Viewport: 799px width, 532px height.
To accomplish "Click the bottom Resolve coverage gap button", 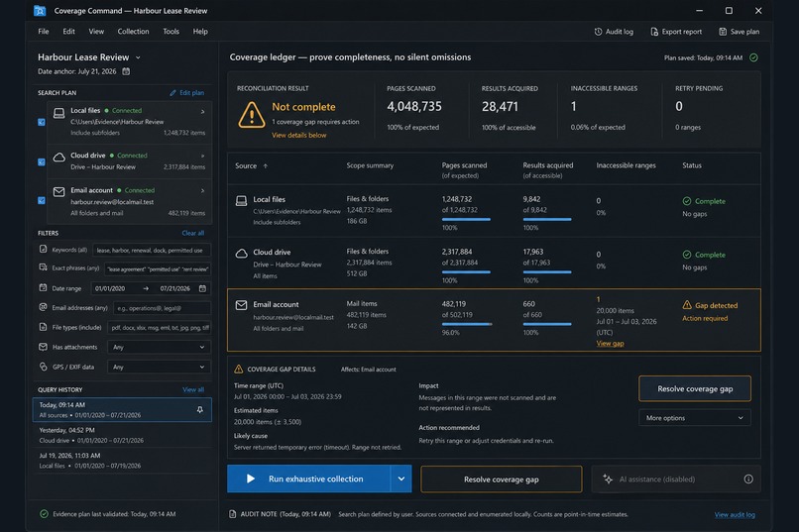I will (501, 479).
